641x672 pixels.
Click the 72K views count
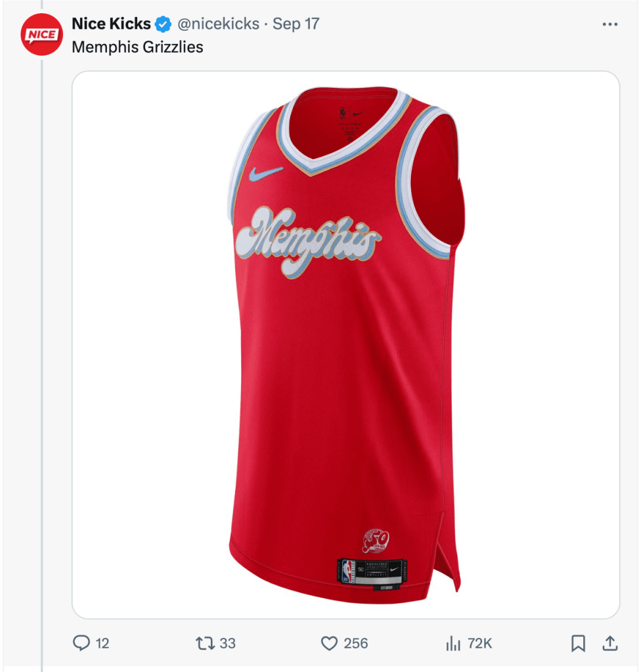click(479, 643)
